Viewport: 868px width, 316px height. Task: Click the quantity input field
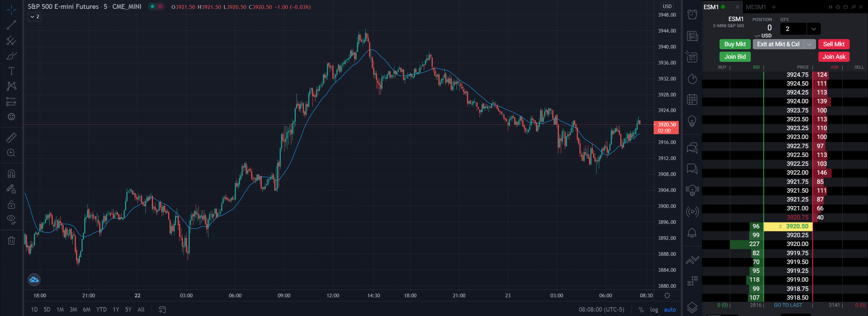794,29
